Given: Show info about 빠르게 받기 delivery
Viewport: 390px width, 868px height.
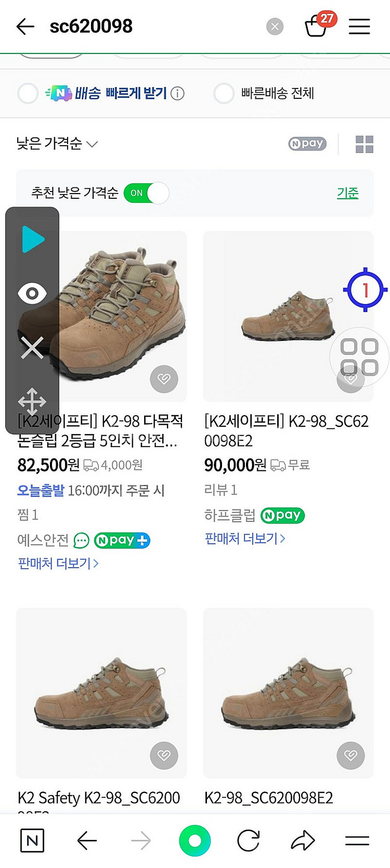Looking at the screenshot, I should click(x=178, y=94).
